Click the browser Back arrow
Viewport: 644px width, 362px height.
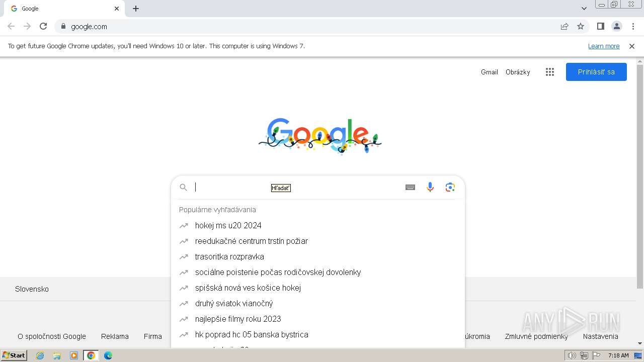[11, 26]
